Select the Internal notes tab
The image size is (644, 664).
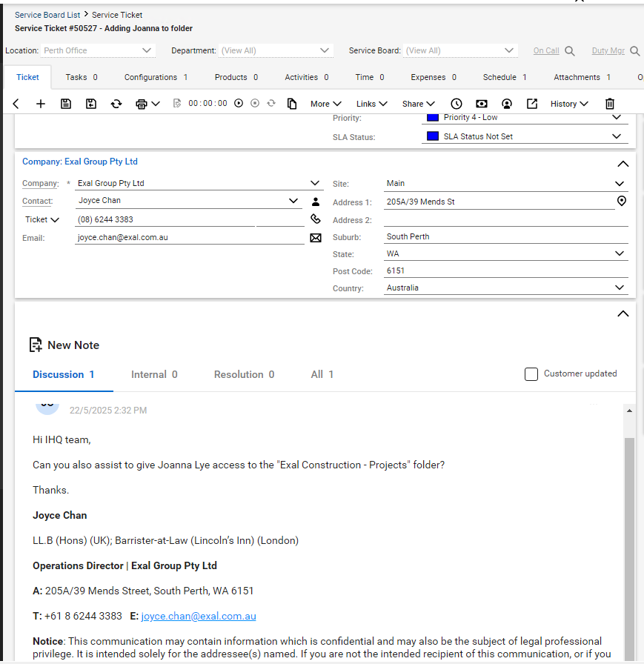point(154,374)
